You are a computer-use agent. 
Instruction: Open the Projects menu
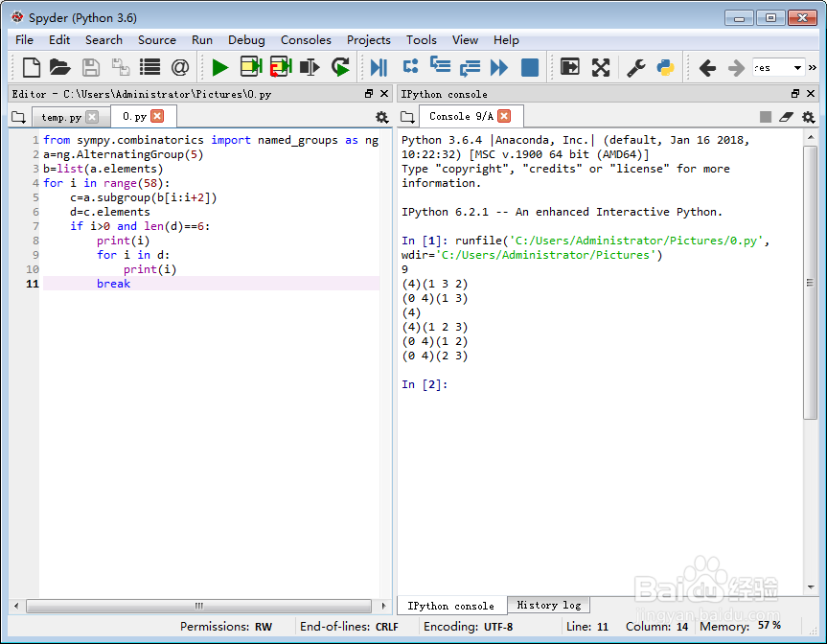click(369, 40)
